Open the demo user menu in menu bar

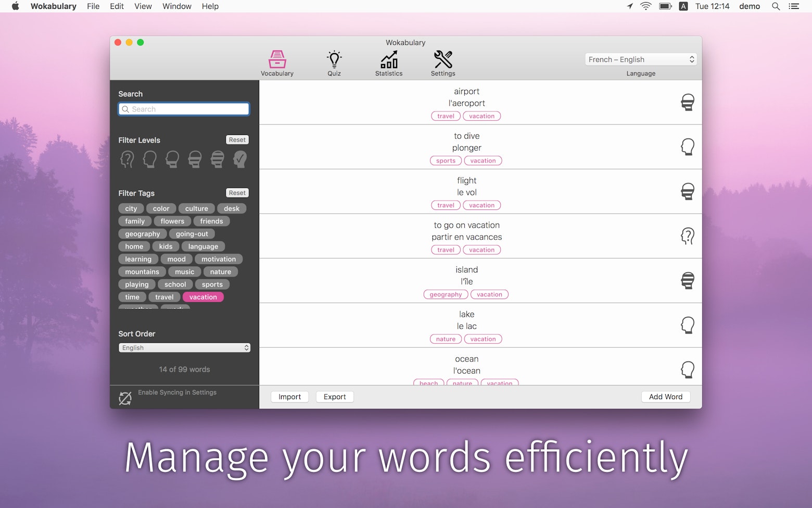[750, 6]
